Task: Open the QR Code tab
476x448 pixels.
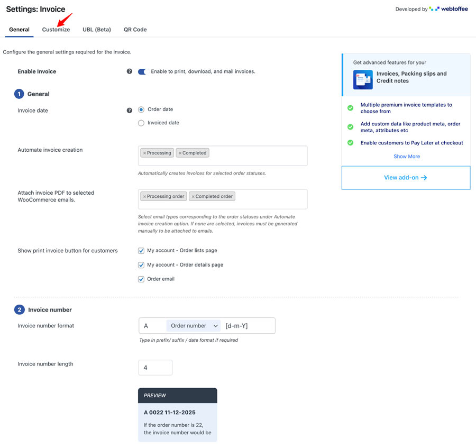Action: point(135,30)
